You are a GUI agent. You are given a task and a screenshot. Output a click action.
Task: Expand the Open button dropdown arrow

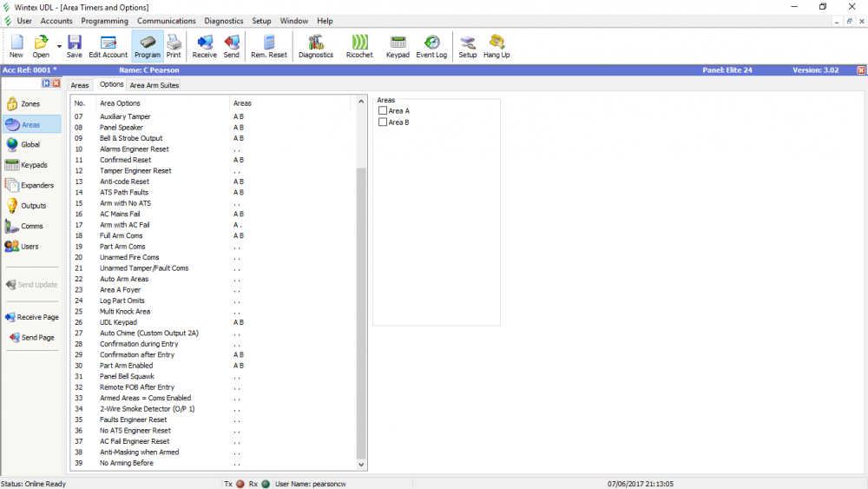[59, 45]
